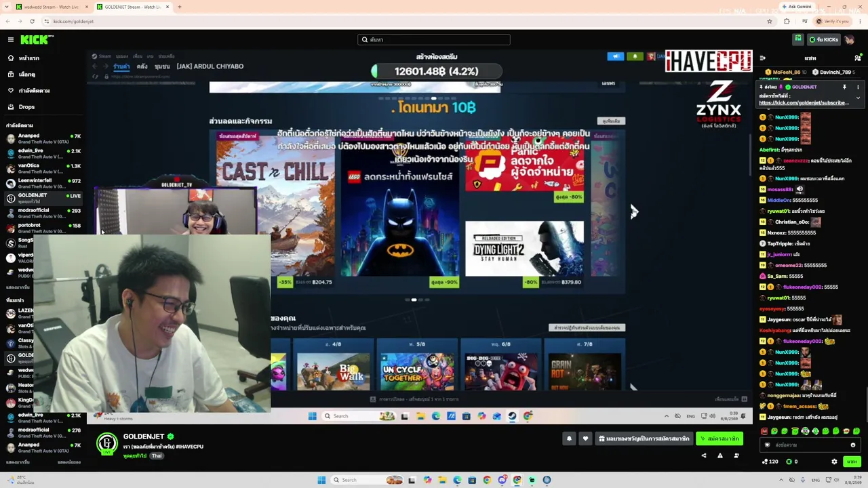Click the Thai language tag
Image resolution: width=868 pixels, height=488 pixels.
tap(157, 456)
